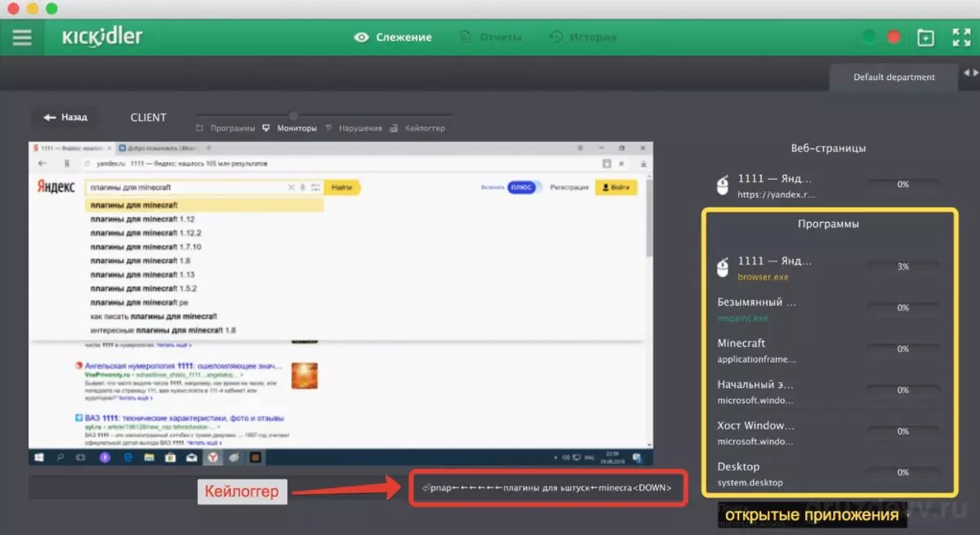Open the hamburger main menu
The height and width of the screenshot is (535, 980).
[22, 38]
